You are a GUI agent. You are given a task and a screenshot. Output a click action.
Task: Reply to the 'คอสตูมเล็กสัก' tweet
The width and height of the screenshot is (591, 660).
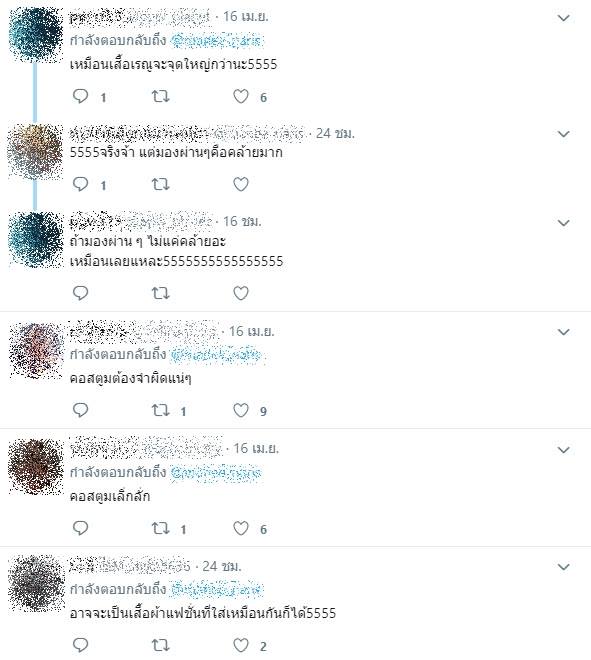pos(80,527)
